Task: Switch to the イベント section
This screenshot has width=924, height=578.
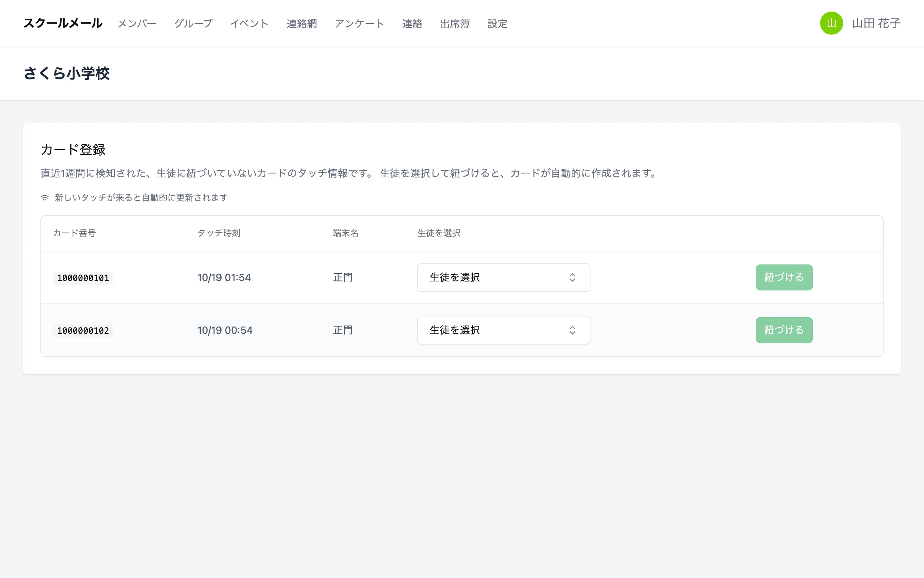Action: pyautogui.click(x=249, y=24)
